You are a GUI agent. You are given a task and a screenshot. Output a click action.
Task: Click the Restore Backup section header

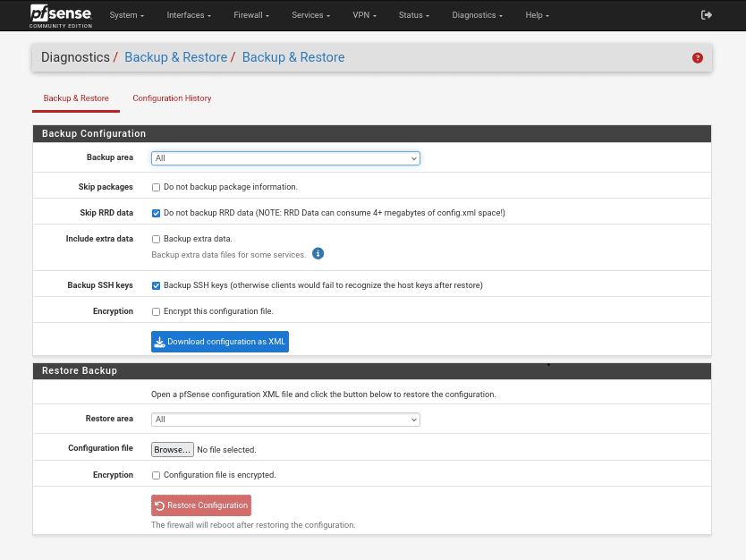tap(372, 370)
